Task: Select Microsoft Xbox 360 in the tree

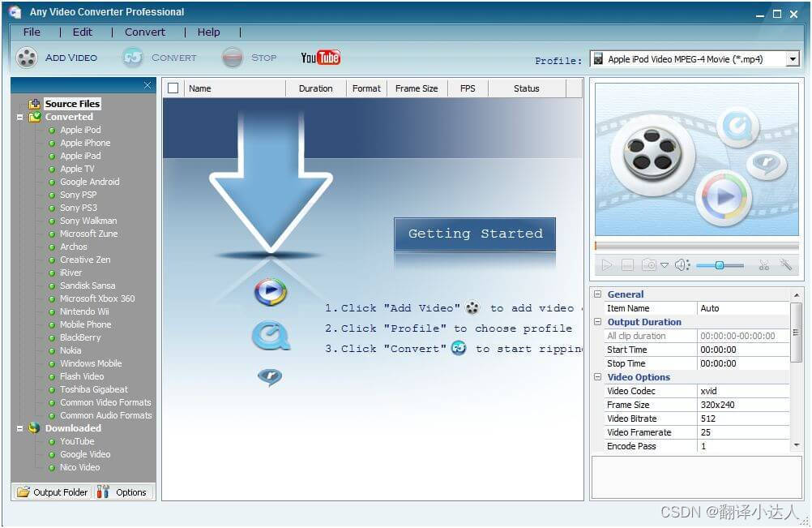Action: click(x=97, y=298)
